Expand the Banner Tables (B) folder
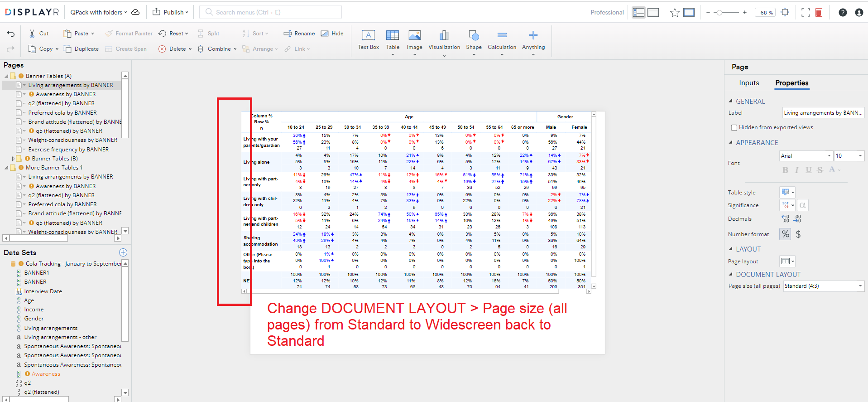 (13, 159)
